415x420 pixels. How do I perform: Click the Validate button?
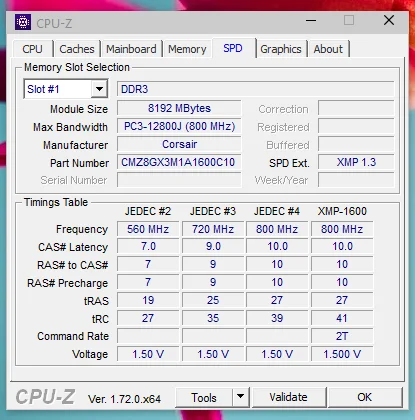tap(288, 397)
